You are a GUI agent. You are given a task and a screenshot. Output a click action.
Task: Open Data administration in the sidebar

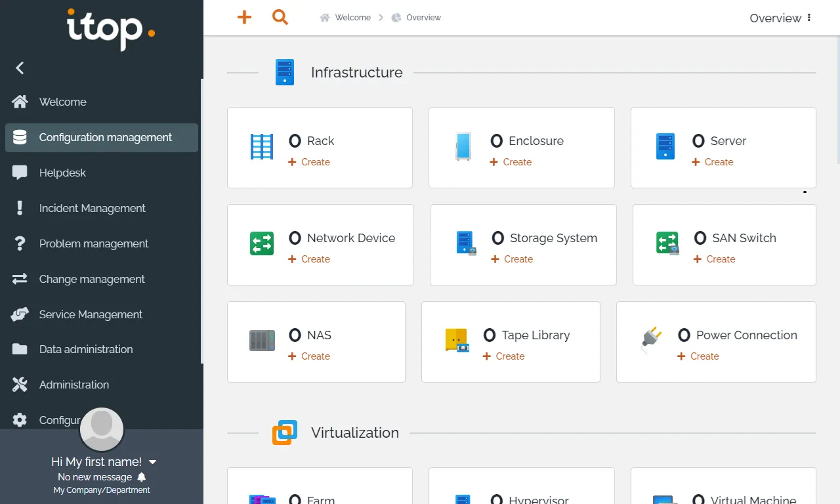coord(102,349)
